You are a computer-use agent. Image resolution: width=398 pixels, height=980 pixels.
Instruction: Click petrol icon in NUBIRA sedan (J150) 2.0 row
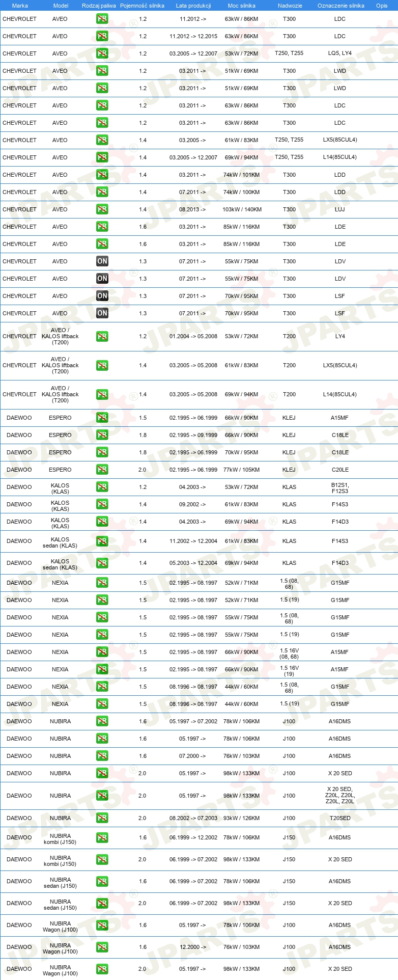(102, 903)
